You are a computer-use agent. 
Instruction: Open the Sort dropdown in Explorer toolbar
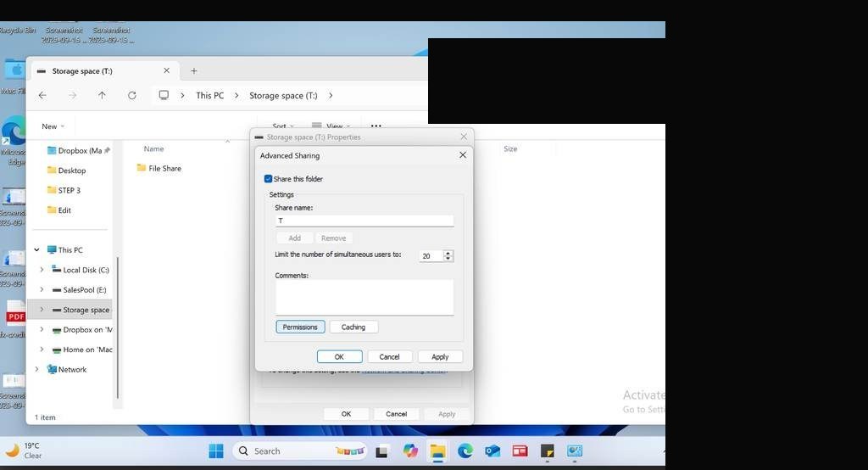point(283,126)
